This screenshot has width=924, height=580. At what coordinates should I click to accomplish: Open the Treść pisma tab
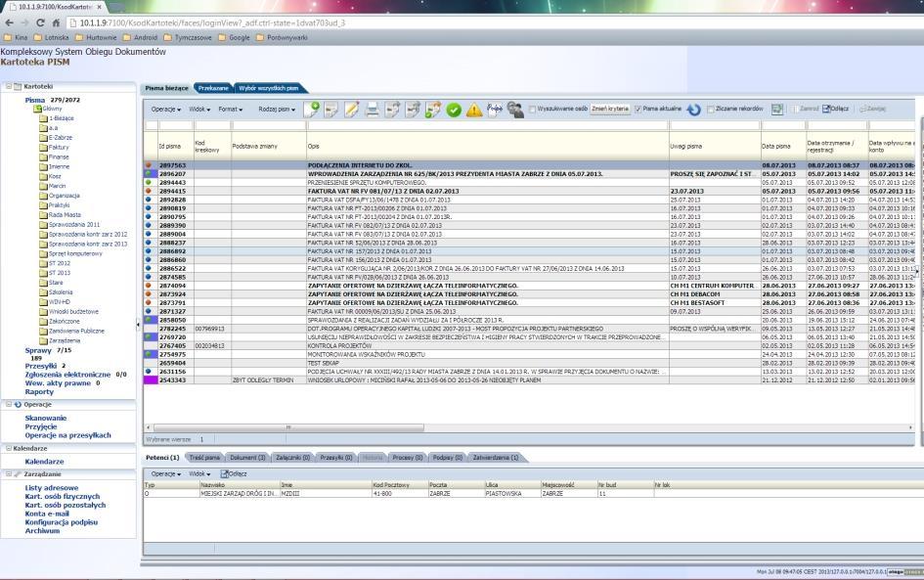coord(204,458)
